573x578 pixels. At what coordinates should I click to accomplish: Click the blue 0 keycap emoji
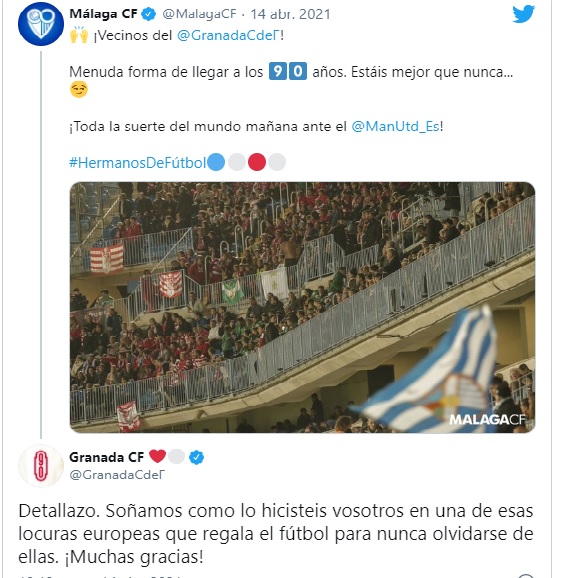tap(298, 71)
